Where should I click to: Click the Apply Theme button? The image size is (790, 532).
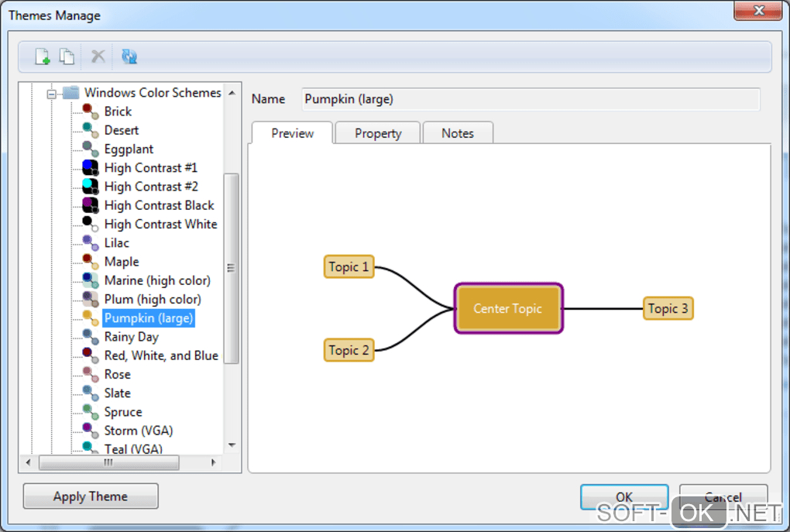pyautogui.click(x=91, y=496)
